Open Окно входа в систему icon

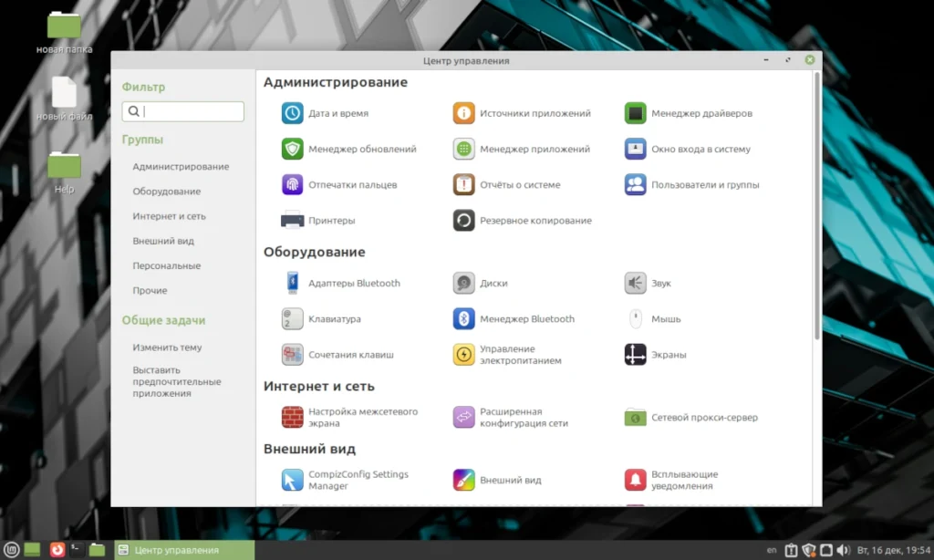click(x=635, y=149)
